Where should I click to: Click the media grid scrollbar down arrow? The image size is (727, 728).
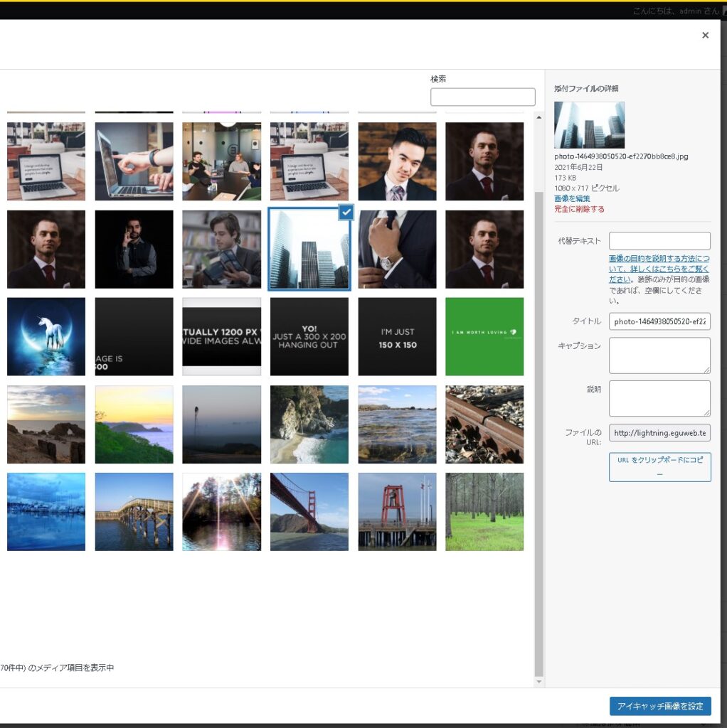coord(538,682)
